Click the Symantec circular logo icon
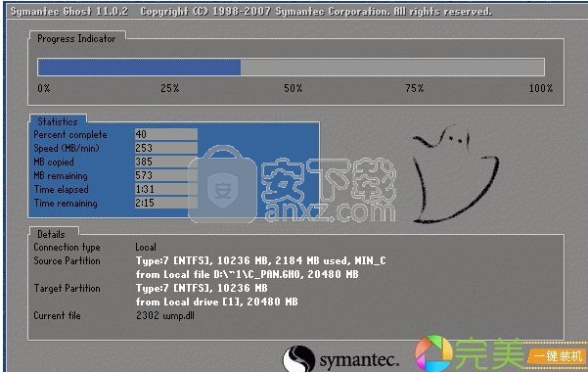The image size is (588, 372). (x=298, y=359)
